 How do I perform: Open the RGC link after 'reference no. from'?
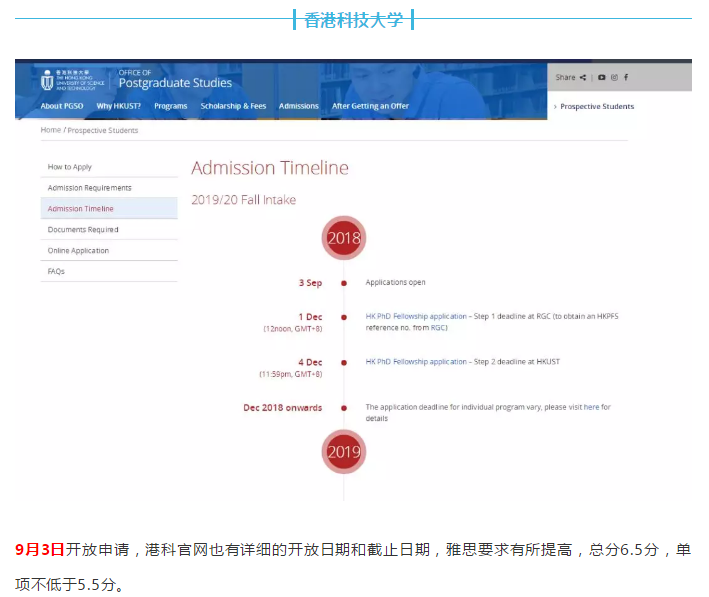[x=438, y=327]
